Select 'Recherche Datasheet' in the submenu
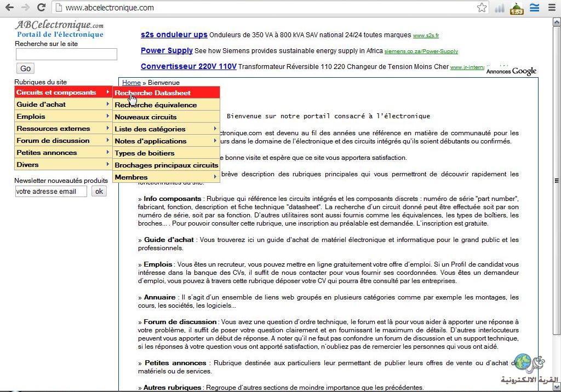The width and height of the screenshot is (561, 392). 166,93
